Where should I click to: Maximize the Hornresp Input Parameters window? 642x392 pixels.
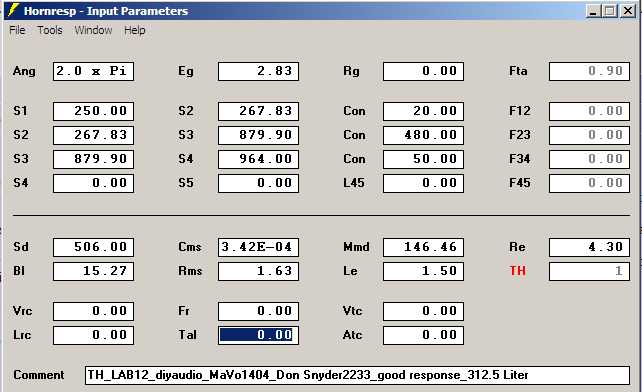click(610, 11)
